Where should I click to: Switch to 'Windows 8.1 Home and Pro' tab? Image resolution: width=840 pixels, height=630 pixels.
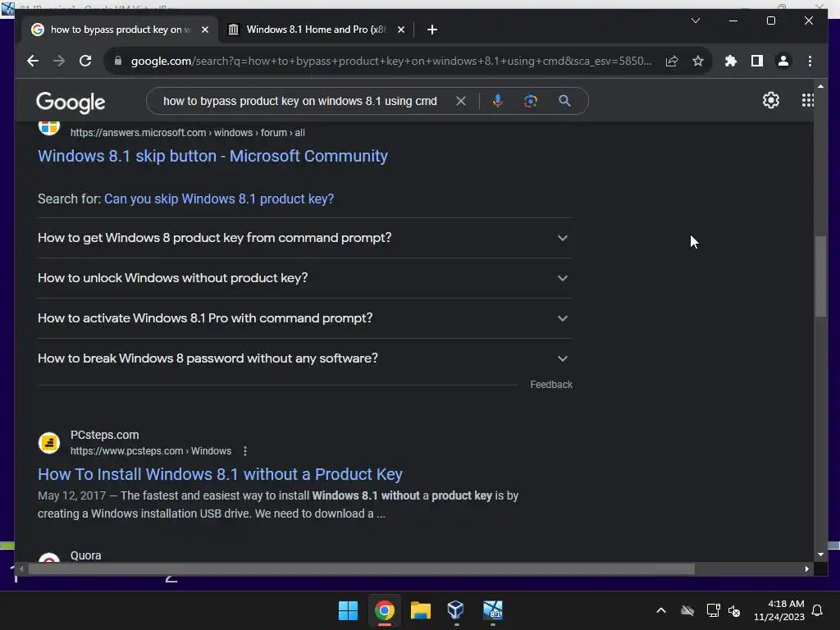pyautogui.click(x=316, y=30)
